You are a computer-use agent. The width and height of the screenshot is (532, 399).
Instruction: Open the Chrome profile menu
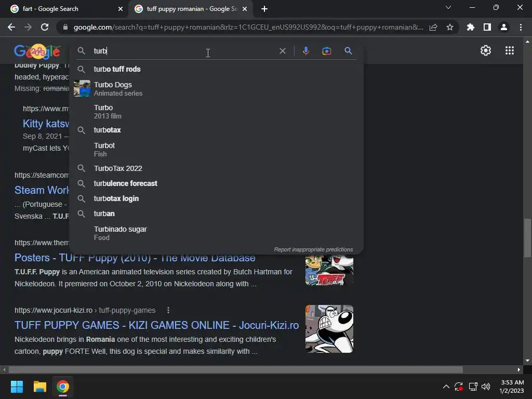[x=504, y=27]
